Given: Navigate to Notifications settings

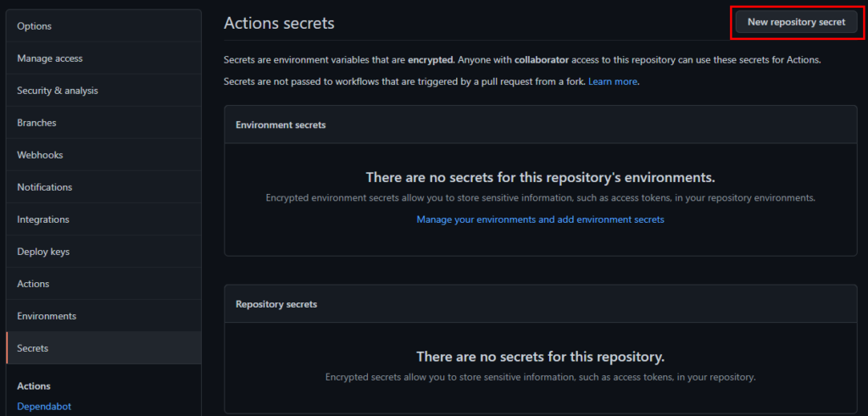Looking at the screenshot, I should pos(44,187).
